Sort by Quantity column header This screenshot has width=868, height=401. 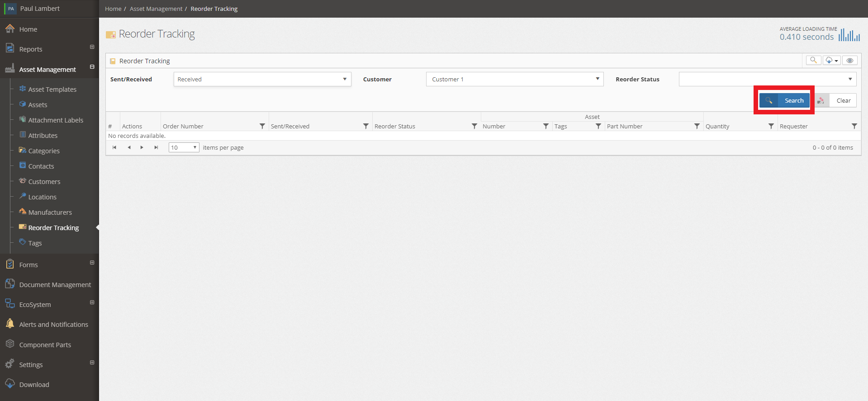pyautogui.click(x=717, y=126)
